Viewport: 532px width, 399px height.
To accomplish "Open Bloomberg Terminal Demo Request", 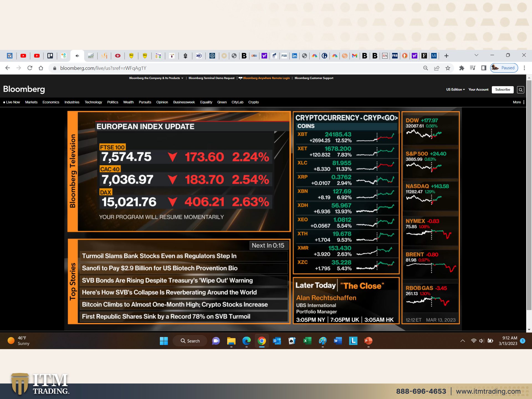I will point(211,78).
